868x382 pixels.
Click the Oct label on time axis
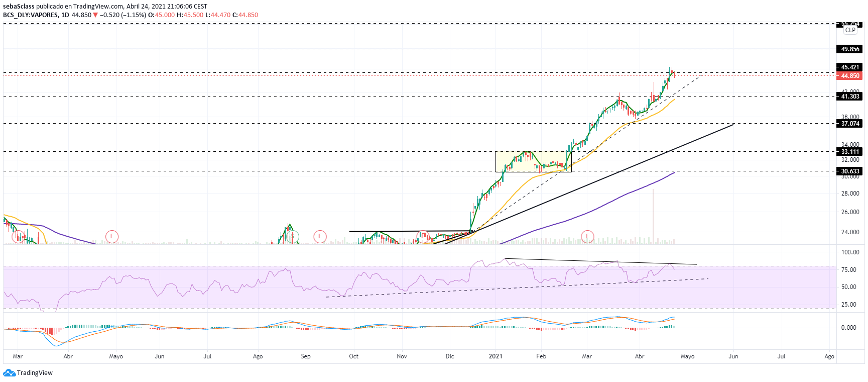click(x=354, y=356)
